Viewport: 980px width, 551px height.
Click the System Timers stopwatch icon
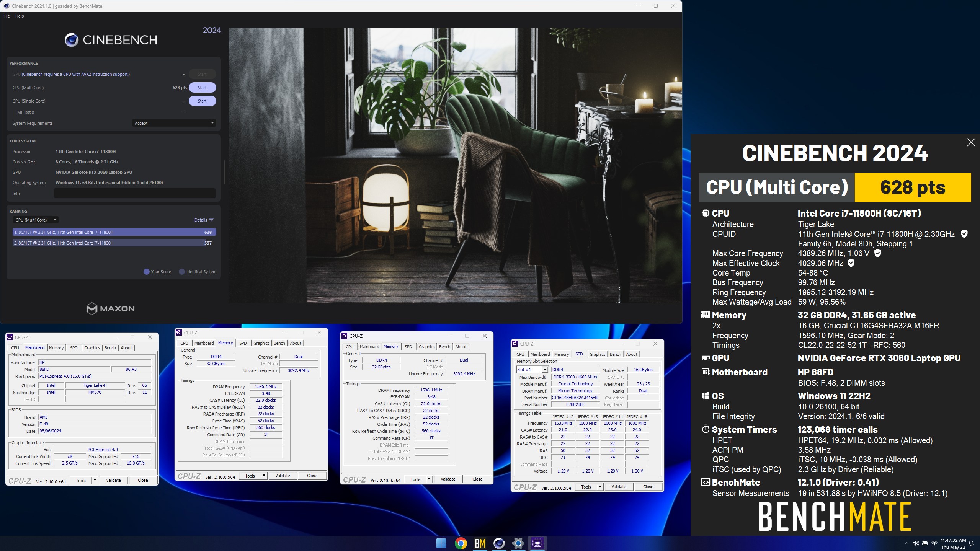tap(706, 429)
